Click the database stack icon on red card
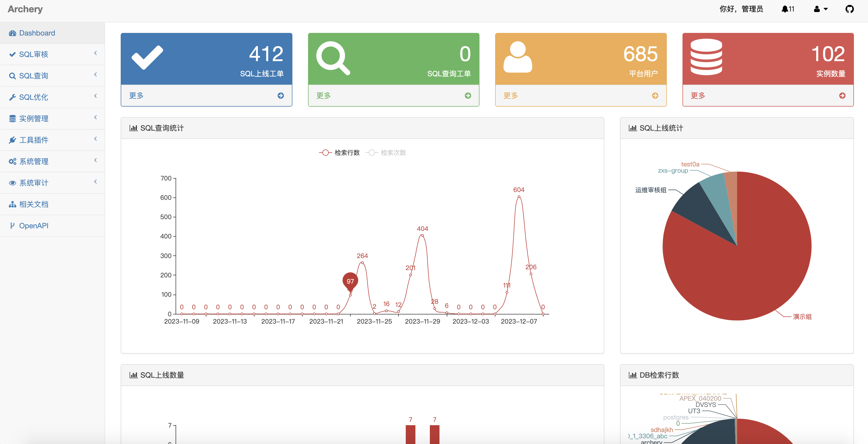 coord(706,57)
